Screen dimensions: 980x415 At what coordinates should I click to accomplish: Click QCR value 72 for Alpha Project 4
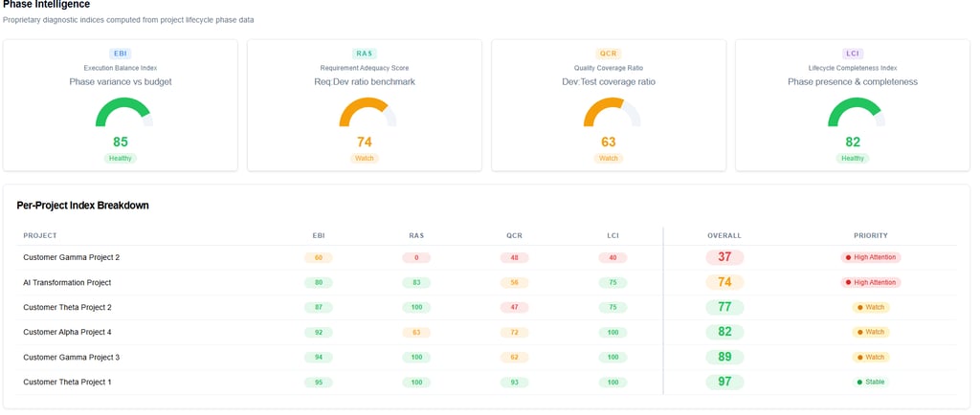(x=514, y=333)
